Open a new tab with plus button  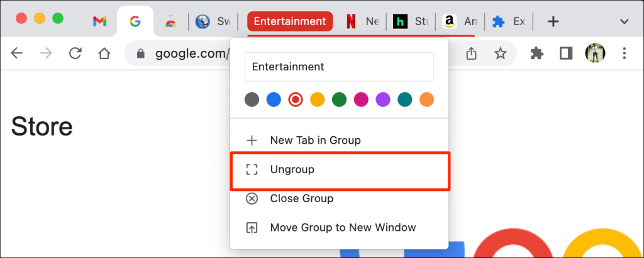553,21
